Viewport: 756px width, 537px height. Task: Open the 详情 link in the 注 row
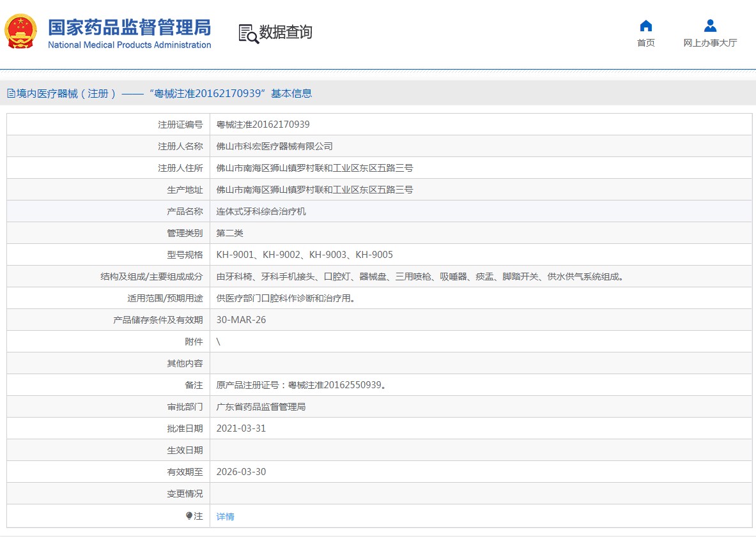click(225, 517)
